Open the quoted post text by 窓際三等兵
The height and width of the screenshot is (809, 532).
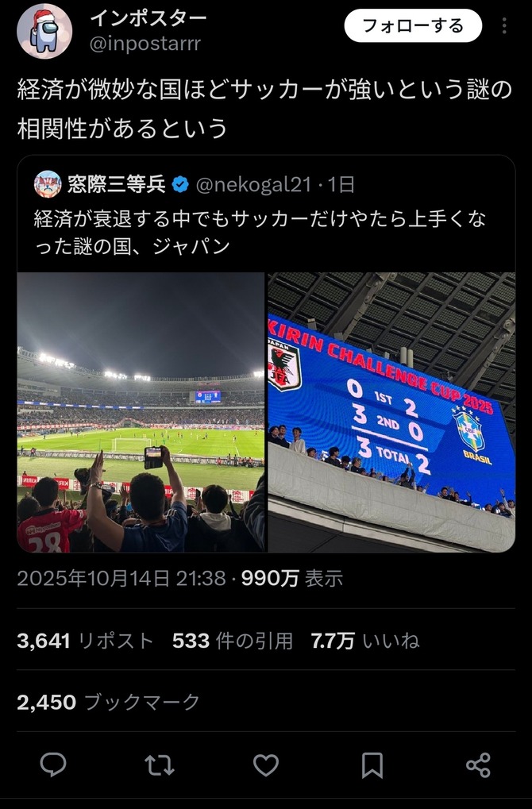click(x=260, y=233)
